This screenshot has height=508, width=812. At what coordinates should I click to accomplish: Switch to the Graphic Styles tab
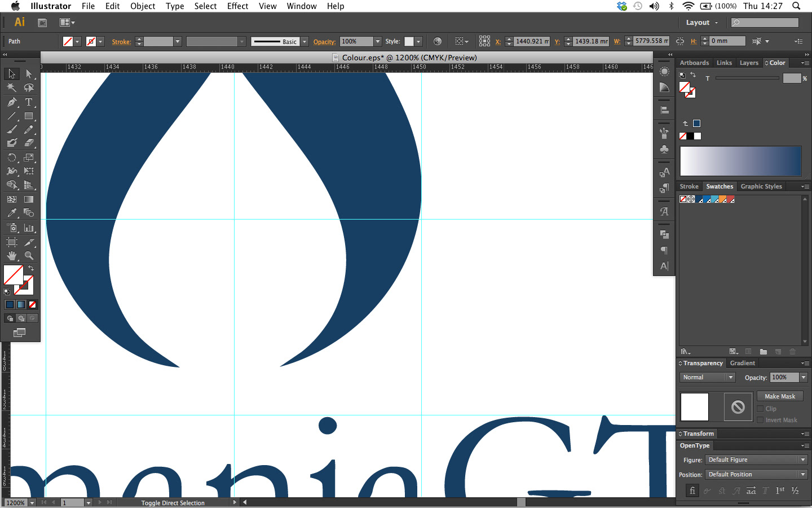[761, 186]
